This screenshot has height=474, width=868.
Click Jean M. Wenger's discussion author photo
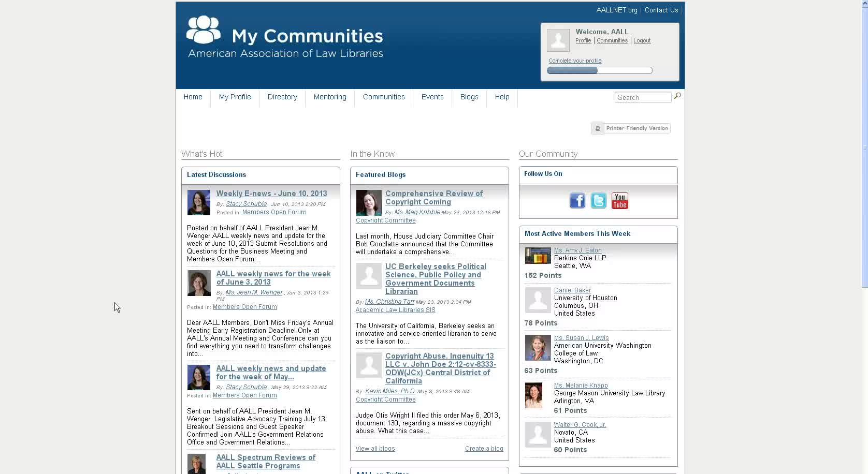pyautogui.click(x=199, y=283)
